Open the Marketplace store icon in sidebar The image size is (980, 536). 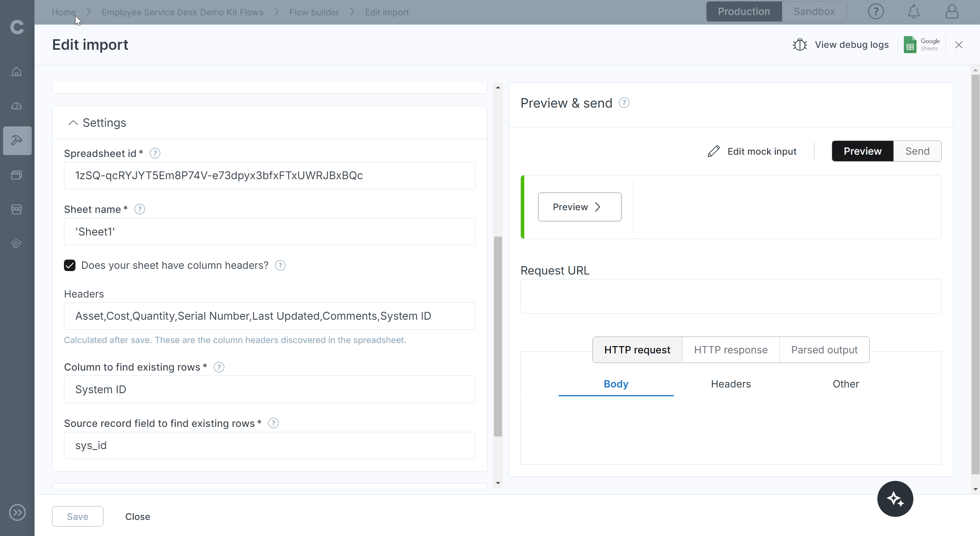[x=16, y=209]
